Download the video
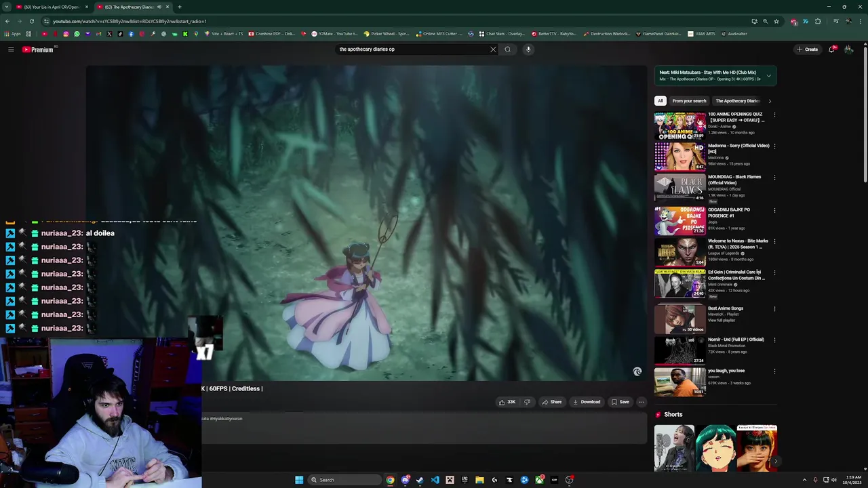The height and width of the screenshot is (488, 868). click(587, 402)
